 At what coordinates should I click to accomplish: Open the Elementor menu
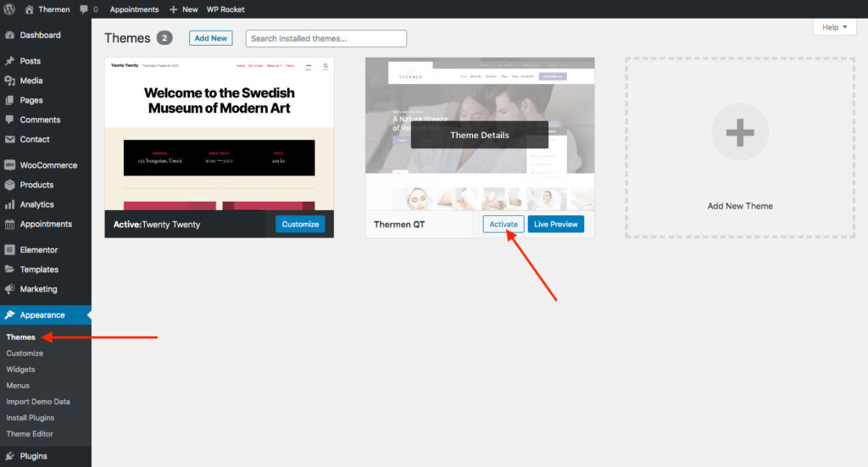pos(39,249)
